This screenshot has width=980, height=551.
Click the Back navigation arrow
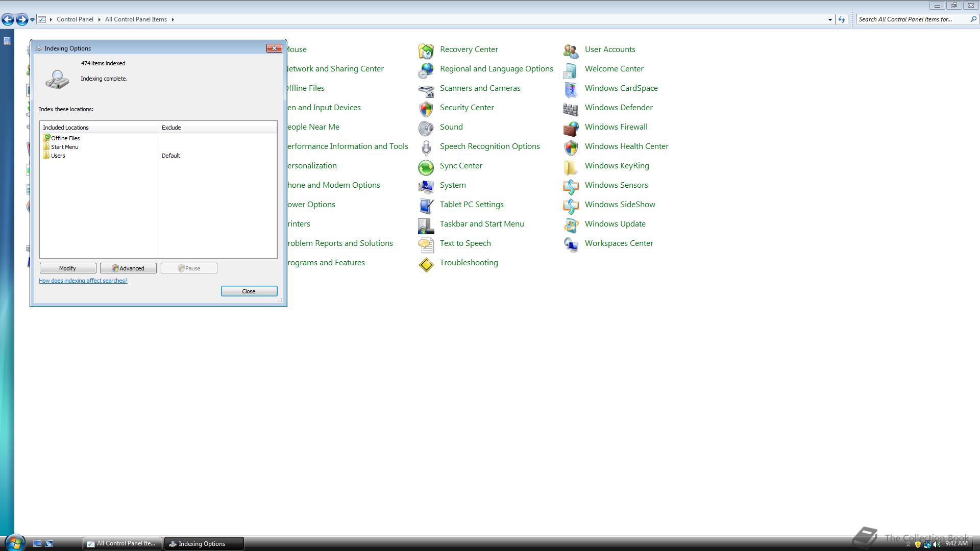[8, 19]
